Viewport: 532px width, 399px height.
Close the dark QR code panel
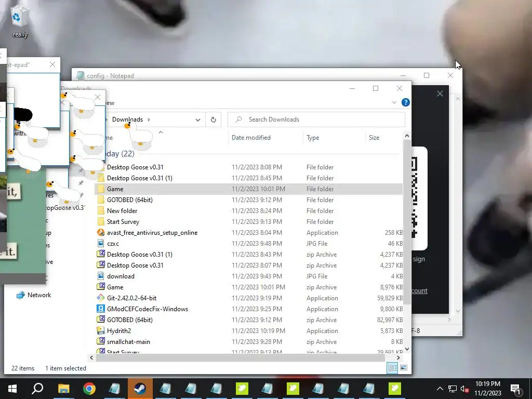tap(440, 94)
